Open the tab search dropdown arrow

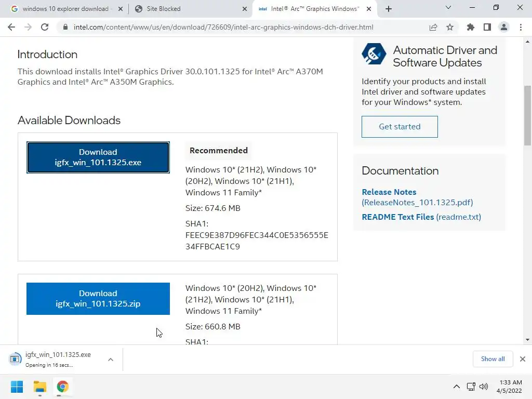[448, 7]
